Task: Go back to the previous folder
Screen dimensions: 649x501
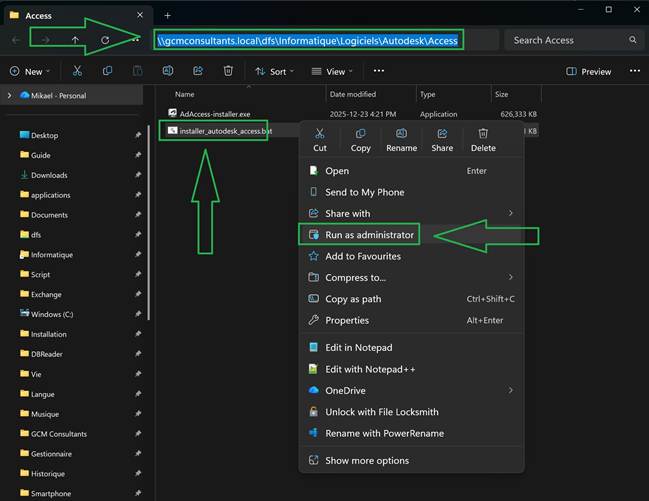Action: [x=16, y=40]
